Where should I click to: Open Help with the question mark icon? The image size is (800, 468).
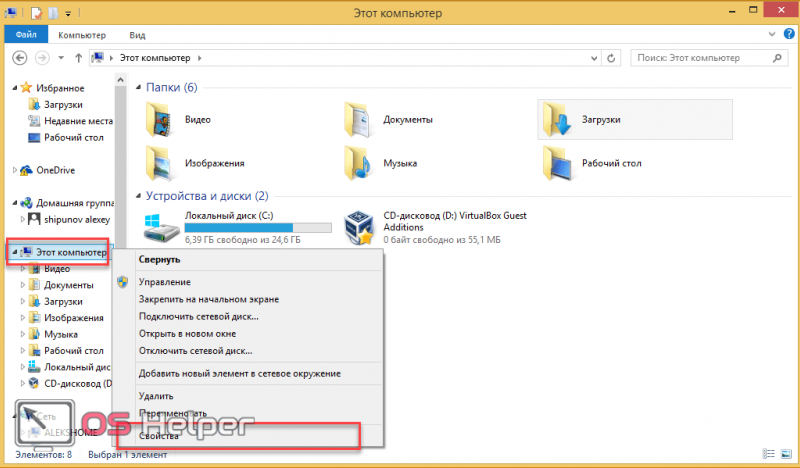coord(789,34)
